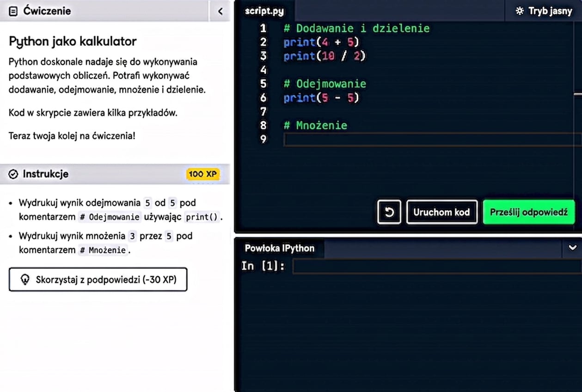Click the code line print(4 + 5)
This screenshot has height=392, width=582.
pos(321,42)
